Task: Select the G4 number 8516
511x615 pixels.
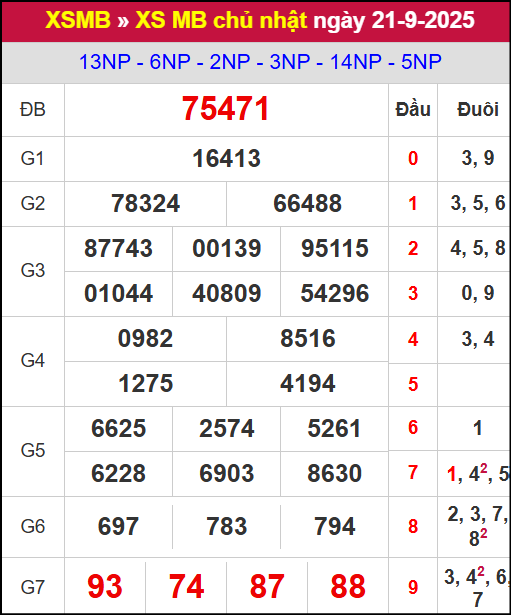Action: pyautogui.click(x=307, y=338)
